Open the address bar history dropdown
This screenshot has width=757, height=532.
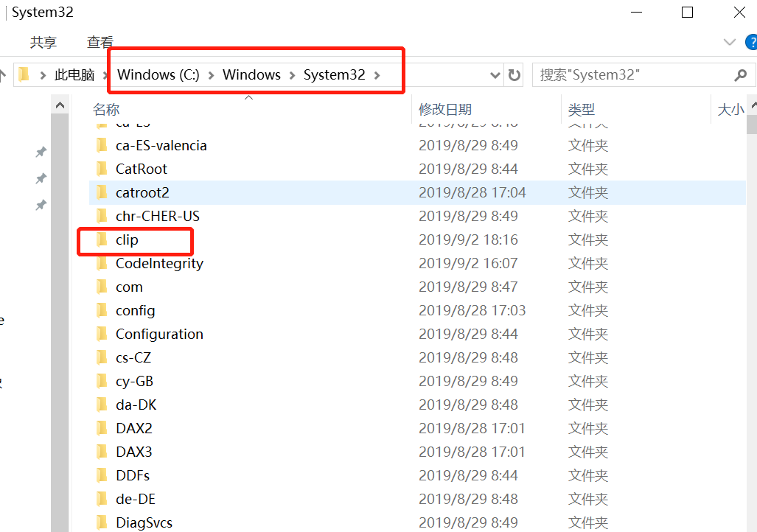[495, 74]
